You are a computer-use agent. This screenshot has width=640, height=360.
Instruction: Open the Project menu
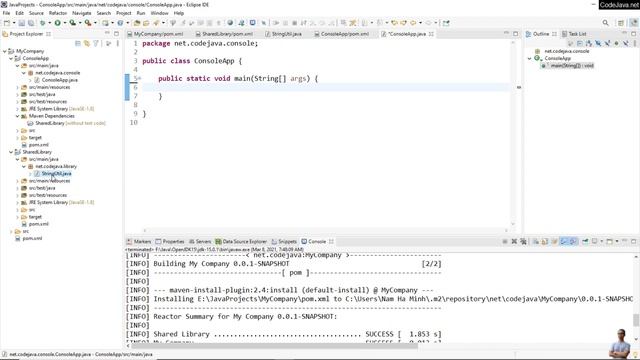click(x=124, y=13)
